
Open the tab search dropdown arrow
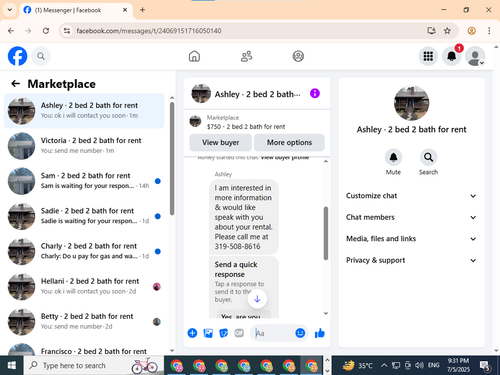click(x=10, y=10)
